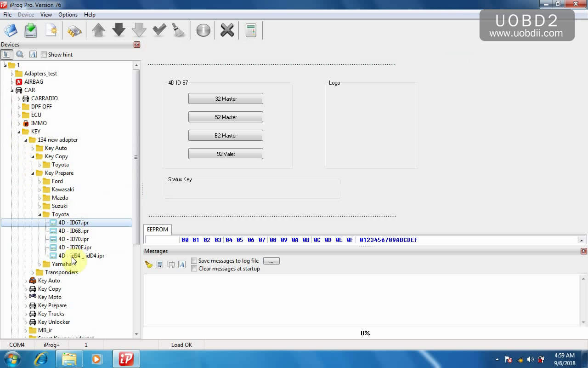Click the info toolbar icon
This screenshot has height=368, width=588.
203,29
